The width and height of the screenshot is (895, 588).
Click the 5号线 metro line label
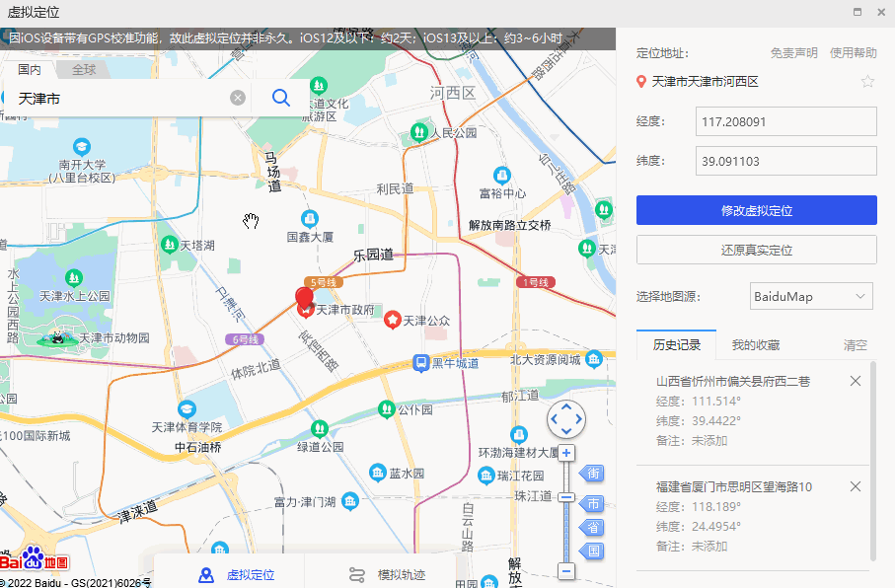point(323,282)
